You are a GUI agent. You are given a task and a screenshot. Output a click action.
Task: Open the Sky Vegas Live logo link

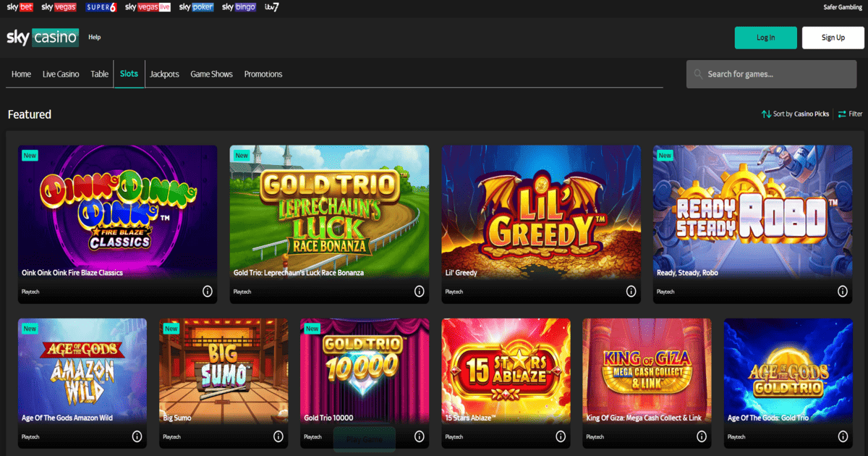[x=148, y=7]
